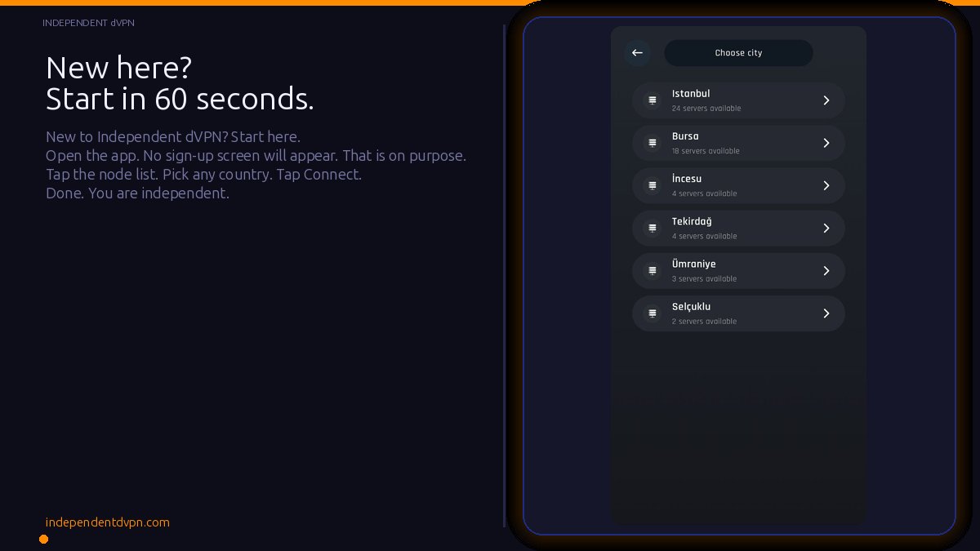Select the Ümraniye city name

pos(693,264)
